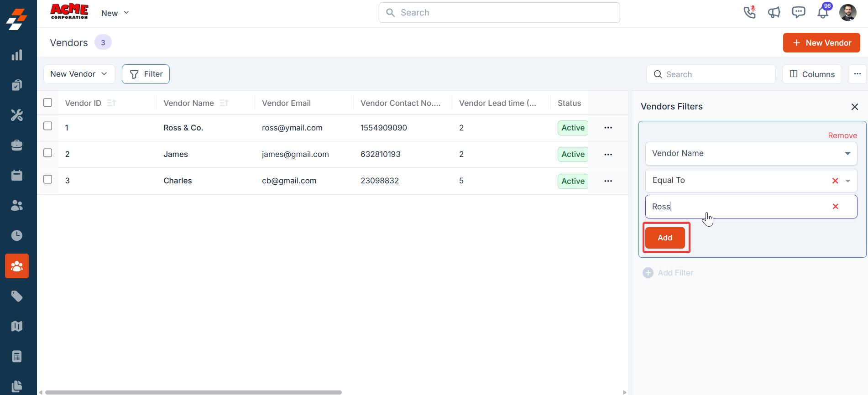The height and width of the screenshot is (395, 868).
Task: Open the New Vendor view dropdown
Action: coord(79,74)
